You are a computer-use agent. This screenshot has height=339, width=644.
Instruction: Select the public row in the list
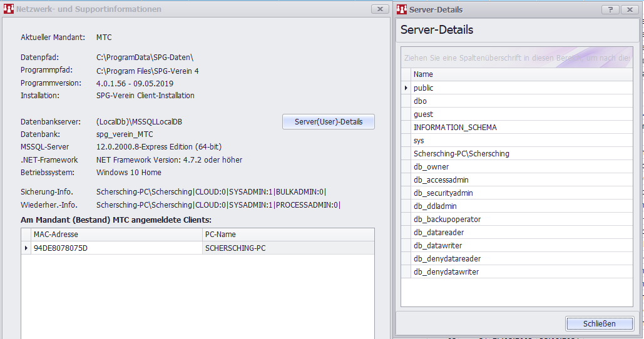[x=521, y=88]
